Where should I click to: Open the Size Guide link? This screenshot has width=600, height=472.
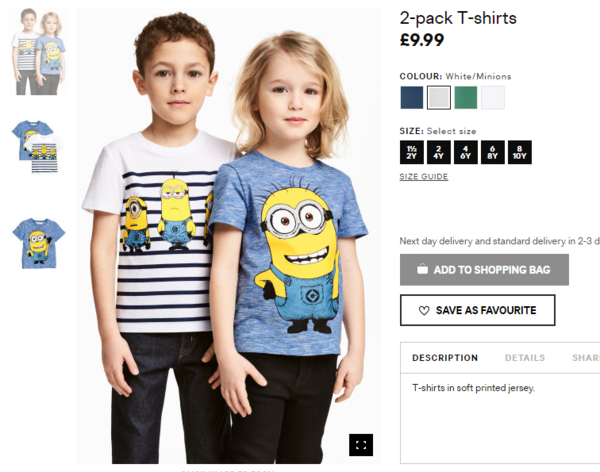[424, 176]
